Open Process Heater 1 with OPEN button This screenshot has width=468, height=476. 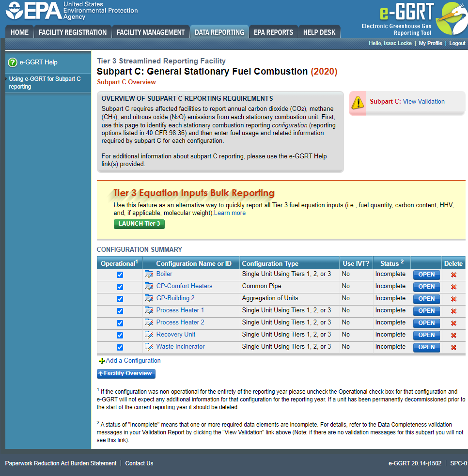426,311
